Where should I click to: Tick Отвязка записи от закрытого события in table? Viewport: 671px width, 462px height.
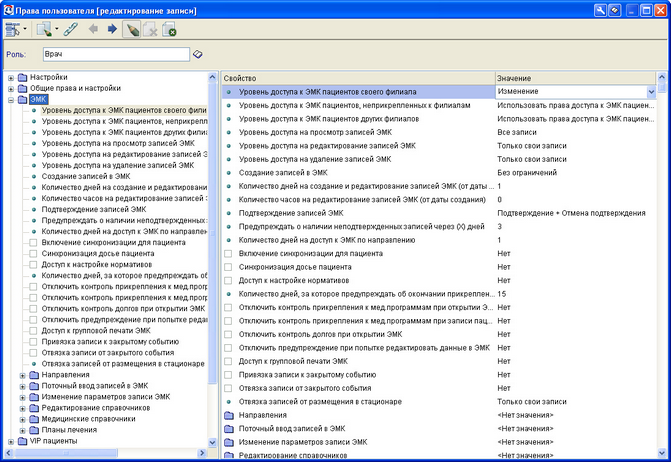(x=228, y=388)
